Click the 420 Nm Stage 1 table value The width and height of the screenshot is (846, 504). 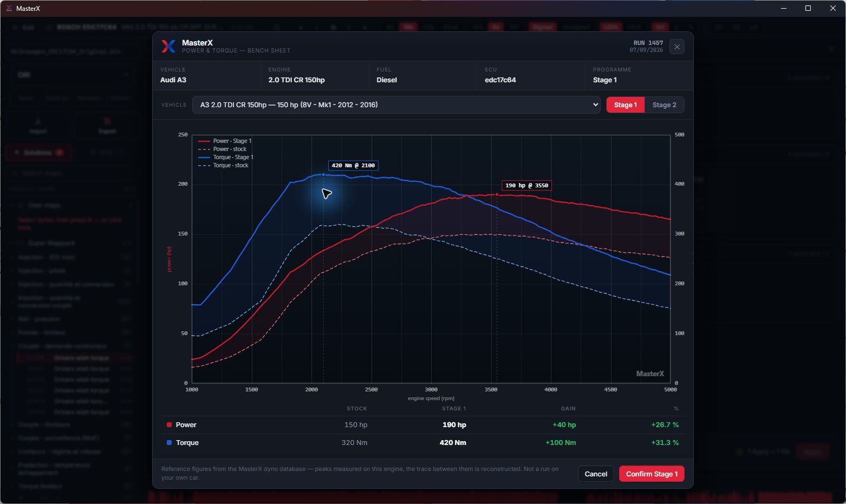(453, 443)
